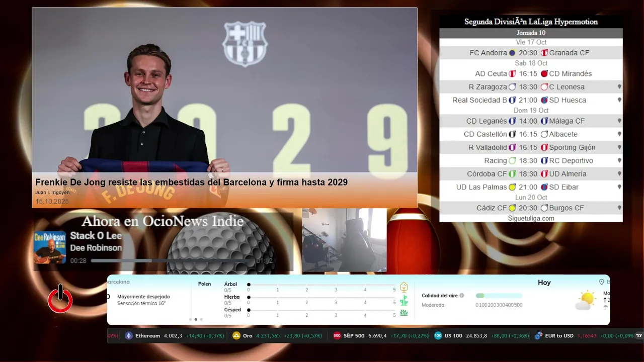644x362 pixels.
Task: Click the Dee Robinson album cover thumbnail
Action: click(x=50, y=247)
